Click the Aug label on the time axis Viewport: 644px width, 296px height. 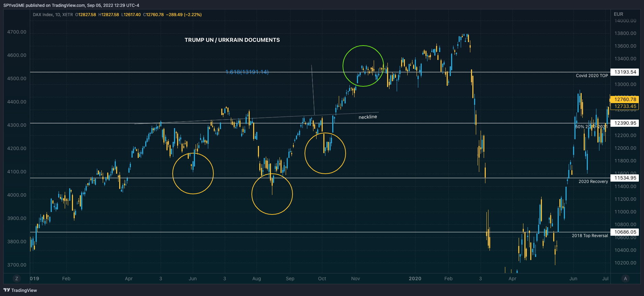[x=257, y=279]
